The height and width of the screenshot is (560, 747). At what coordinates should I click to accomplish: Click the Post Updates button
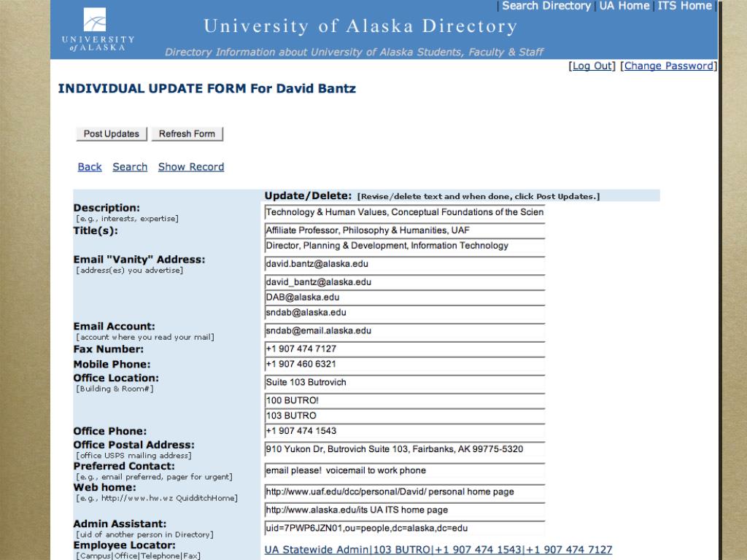[x=112, y=134]
